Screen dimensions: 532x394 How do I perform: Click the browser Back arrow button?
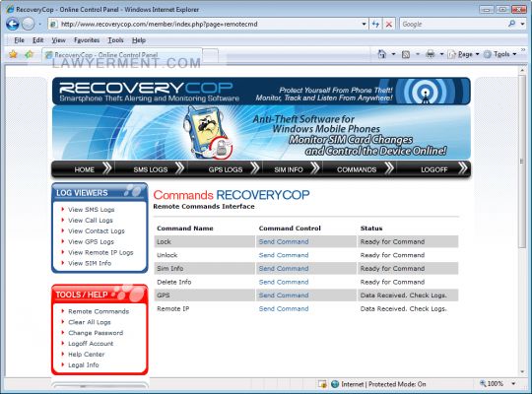13,24
